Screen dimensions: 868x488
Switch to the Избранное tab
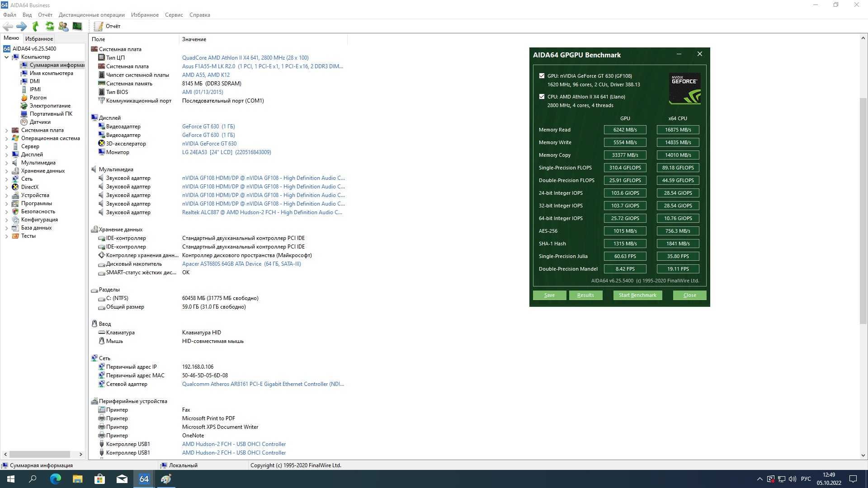pos(39,39)
